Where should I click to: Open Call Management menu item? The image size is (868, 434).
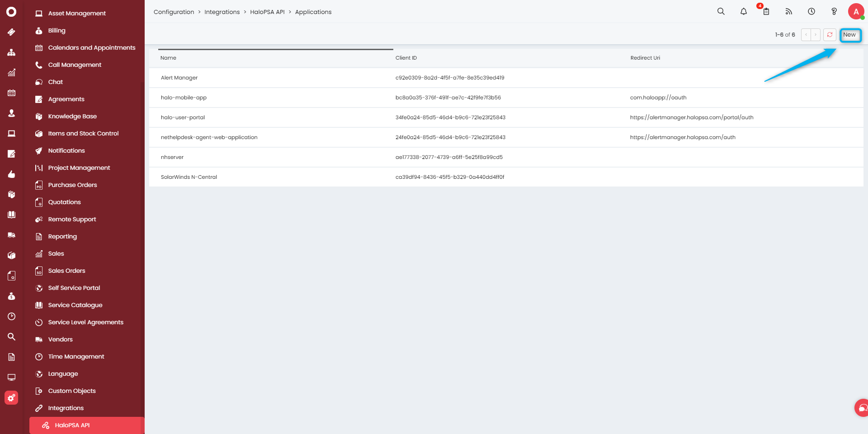pyautogui.click(x=75, y=65)
